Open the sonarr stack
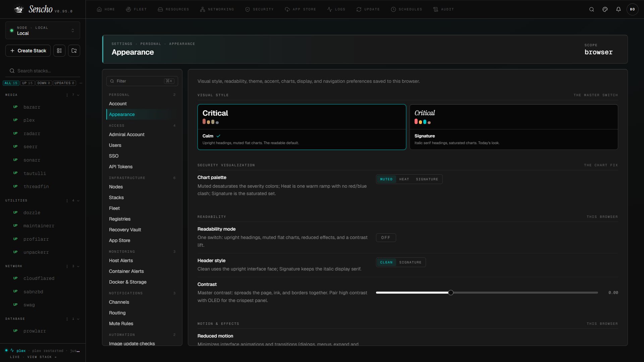The image size is (644, 362). point(43,160)
